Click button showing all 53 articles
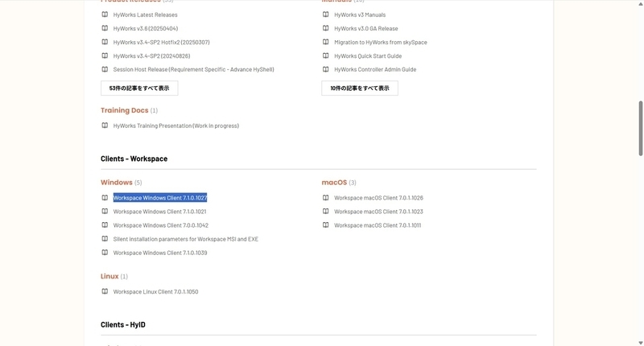Screen dimensions: 644x346 click(x=139, y=89)
